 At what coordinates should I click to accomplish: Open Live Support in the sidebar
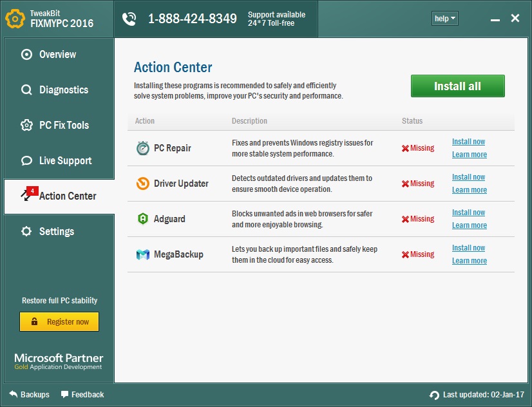(65, 161)
